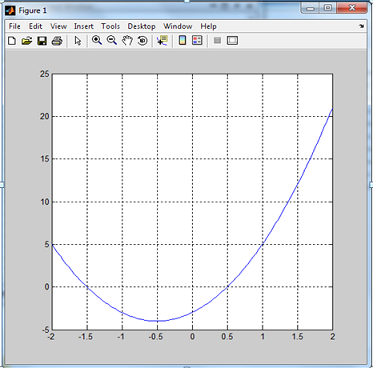Image resolution: width=373 pixels, height=368 pixels.
Task: Click the Hide Plot Tools icon
Action: click(x=217, y=41)
